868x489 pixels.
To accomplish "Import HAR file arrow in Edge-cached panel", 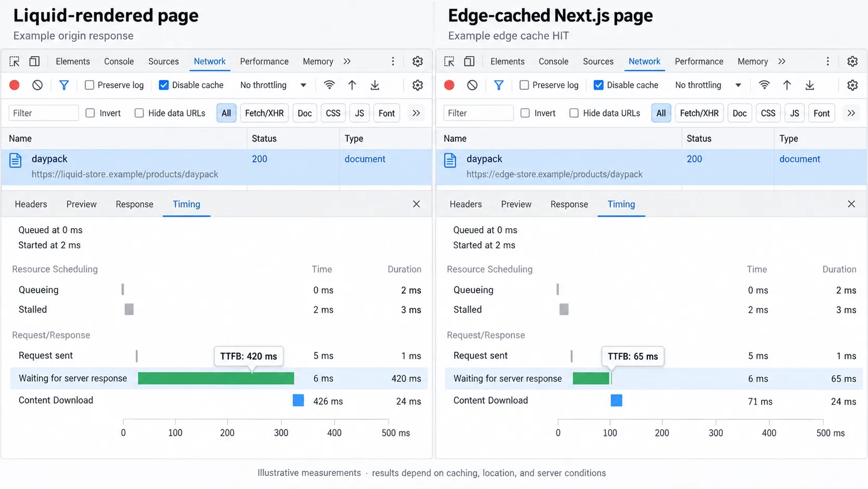I will 787,85.
